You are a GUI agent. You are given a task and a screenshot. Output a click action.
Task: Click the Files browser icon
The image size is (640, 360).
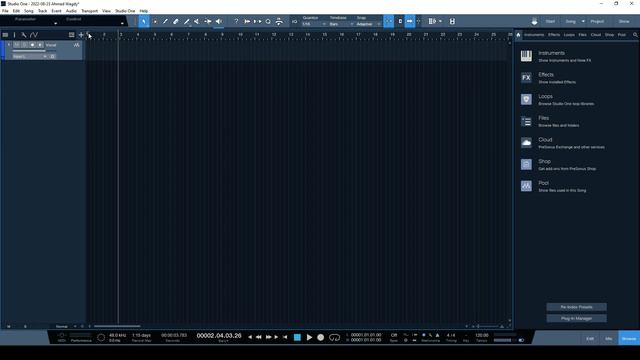click(x=526, y=121)
